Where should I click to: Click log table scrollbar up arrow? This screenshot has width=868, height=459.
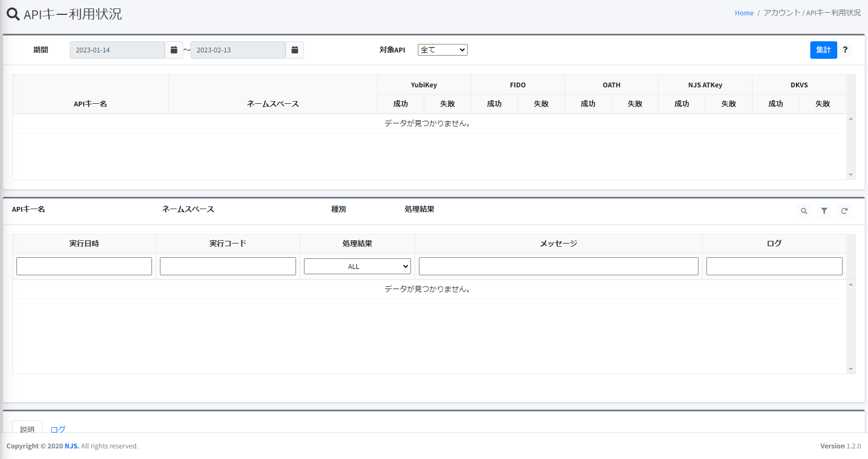pos(851,284)
